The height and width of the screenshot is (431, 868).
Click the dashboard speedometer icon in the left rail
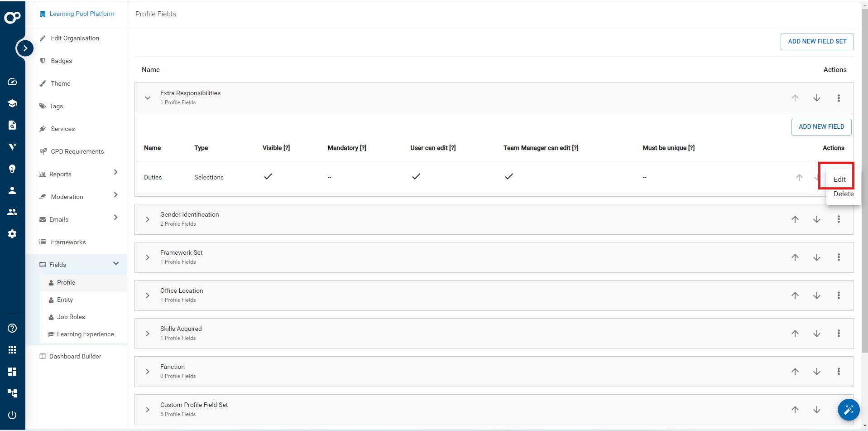click(x=12, y=82)
